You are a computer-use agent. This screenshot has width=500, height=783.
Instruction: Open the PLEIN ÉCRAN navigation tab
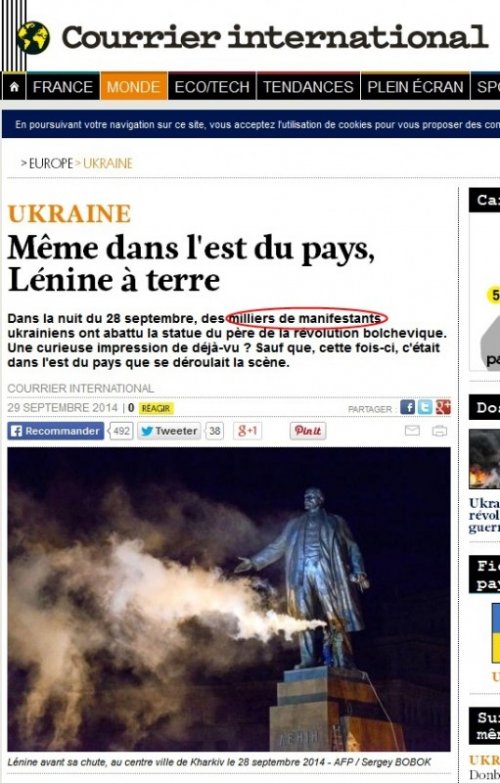point(415,87)
